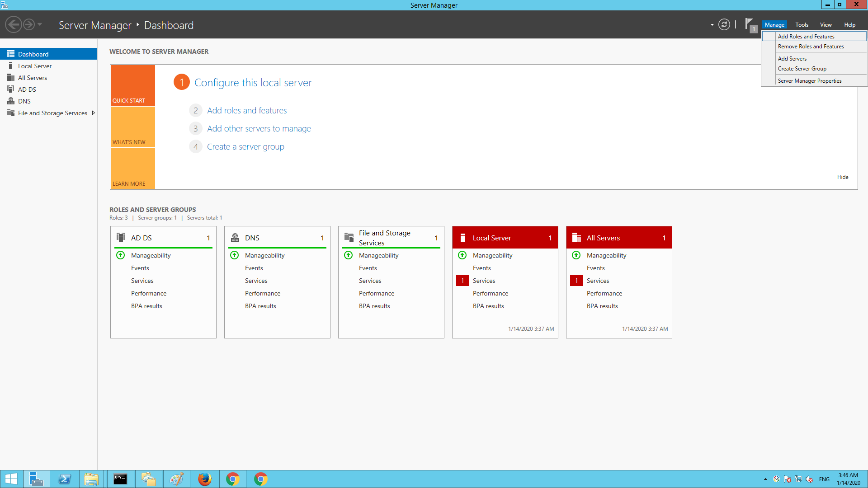Click the red Services alert badge in Local Server
The width and height of the screenshot is (868, 488).
point(462,281)
